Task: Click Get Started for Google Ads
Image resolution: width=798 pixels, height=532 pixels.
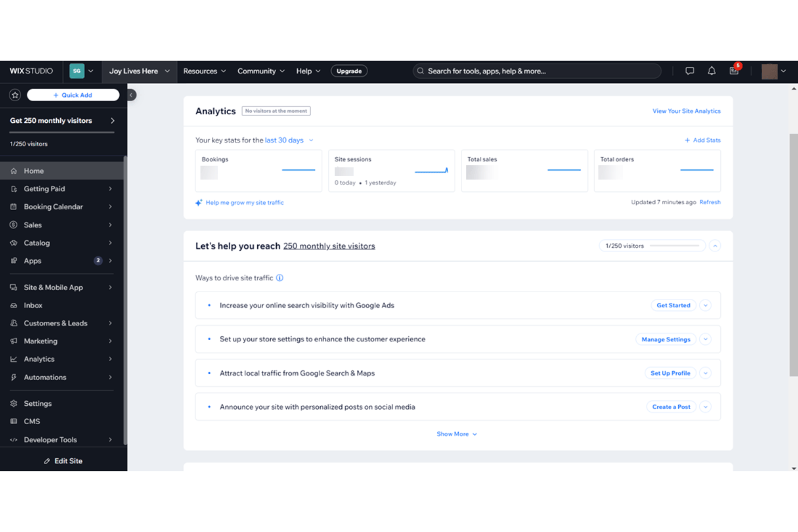Action: point(673,306)
